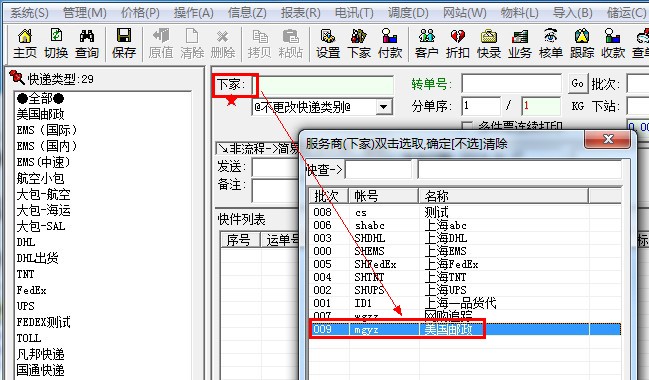Select the 付款 payment toolbar icon

coord(390,43)
